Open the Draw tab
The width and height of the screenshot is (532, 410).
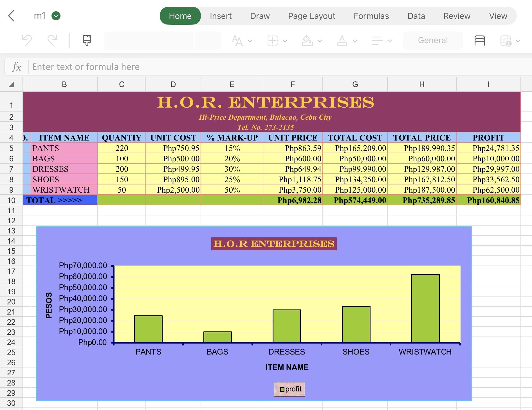(x=260, y=16)
